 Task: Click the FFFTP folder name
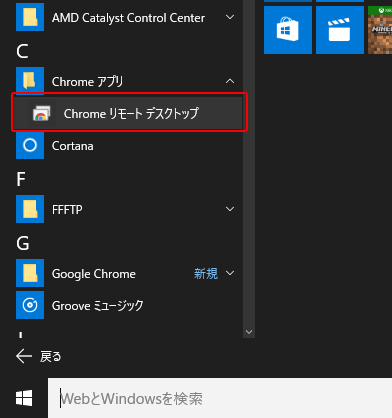[x=67, y=210]
